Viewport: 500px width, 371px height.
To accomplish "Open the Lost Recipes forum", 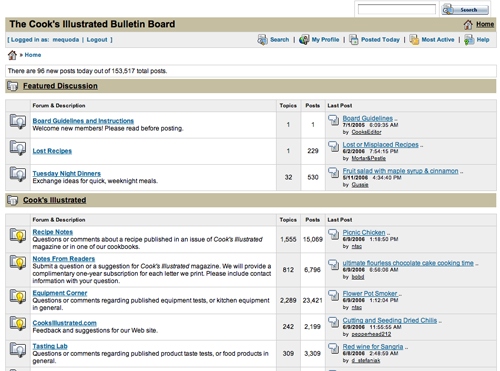I will 52,151.
